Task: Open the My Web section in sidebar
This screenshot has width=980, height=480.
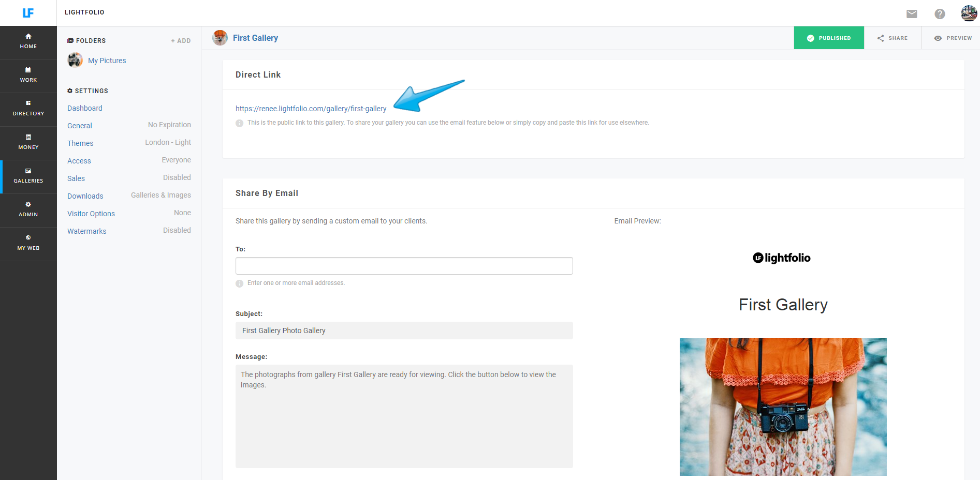Action: [x=28, y=243]
